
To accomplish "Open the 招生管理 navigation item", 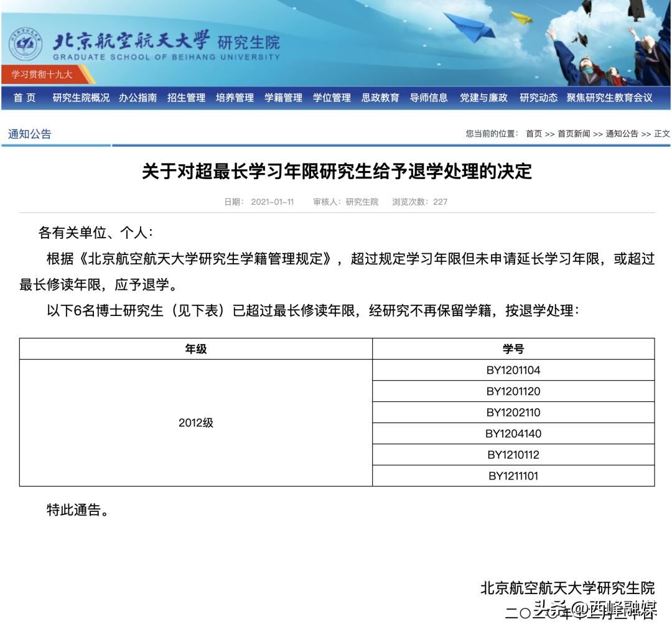I will coord(188,98).
